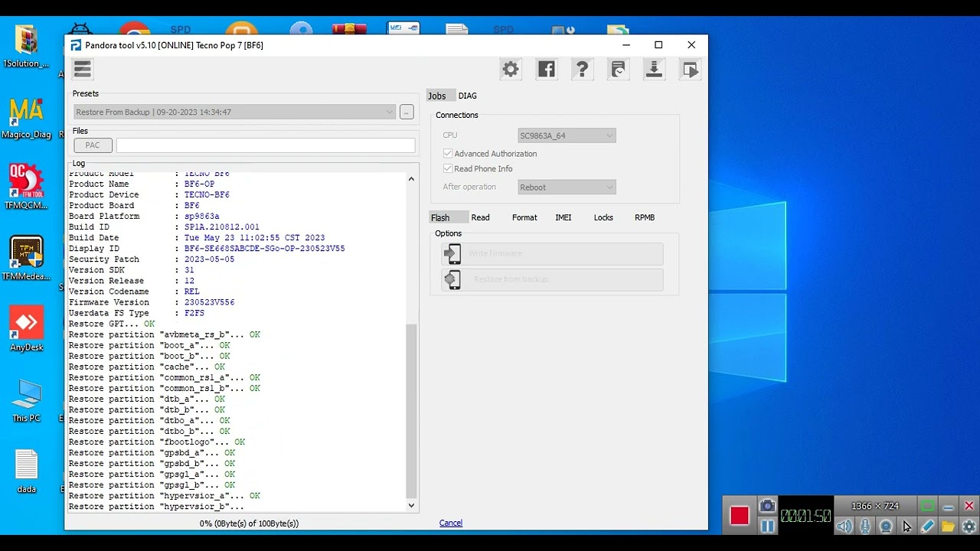Toggle recorder webcam overlay

(x=886, y=527)
